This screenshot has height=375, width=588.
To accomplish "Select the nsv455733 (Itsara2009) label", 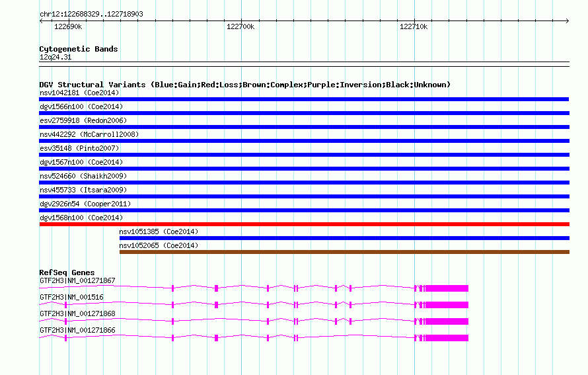I will [x=83, y=190].
